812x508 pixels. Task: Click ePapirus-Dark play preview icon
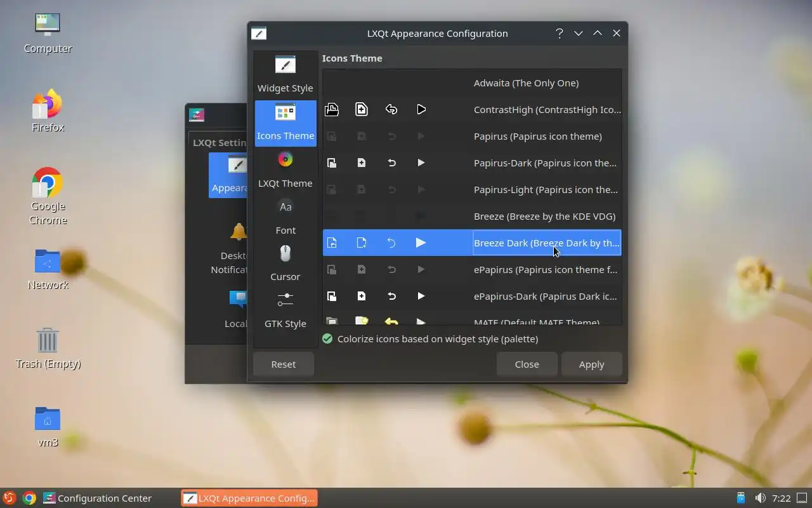click(x=421, y=296)
